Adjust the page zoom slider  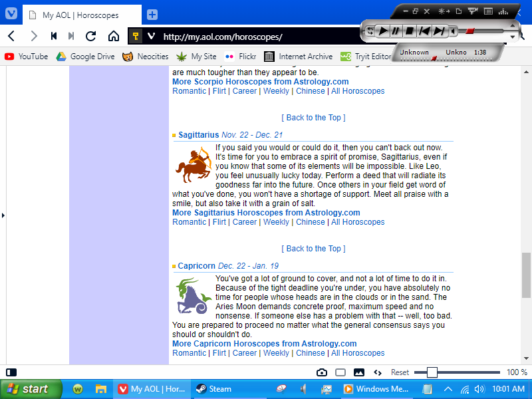(432, 372)
